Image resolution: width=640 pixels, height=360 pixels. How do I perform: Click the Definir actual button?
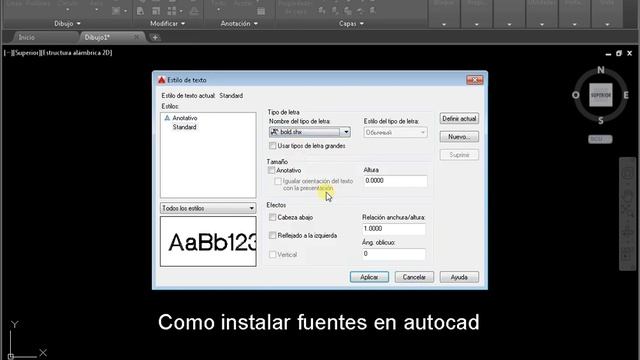459,118
